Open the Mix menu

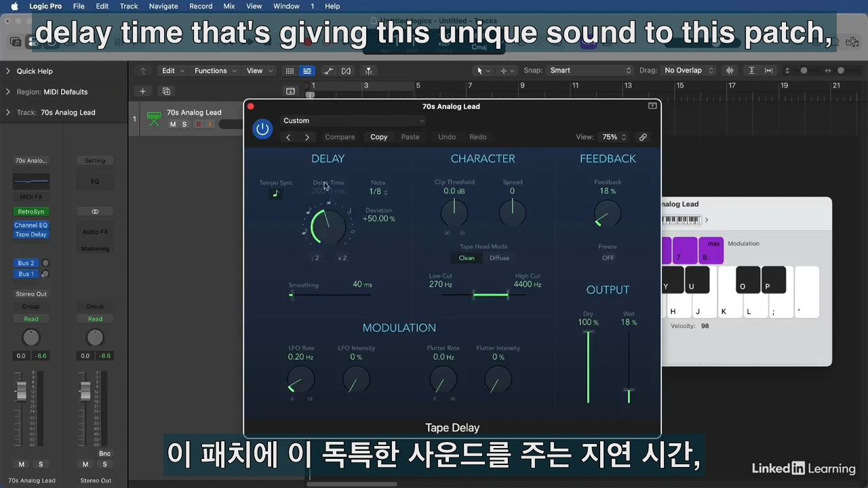(x=229, y=6)
